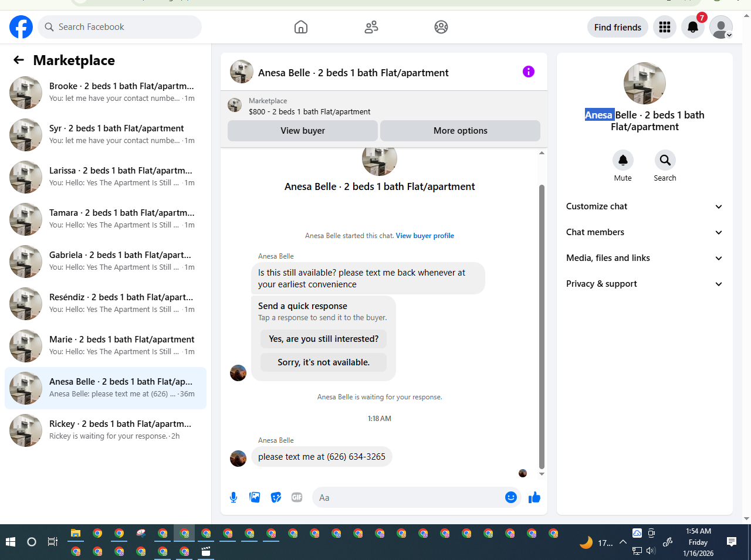The height and width of the screenshot is (560, 751).
Task: Open the weather widget in taskbar
Action: [597, 542]
